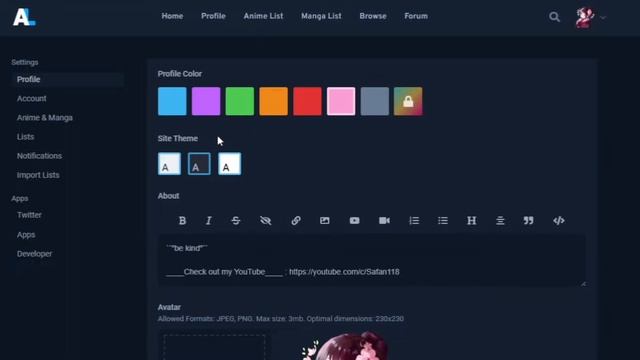Click the About textarea resize handle

pyautogui.click(x=583, y=284)
